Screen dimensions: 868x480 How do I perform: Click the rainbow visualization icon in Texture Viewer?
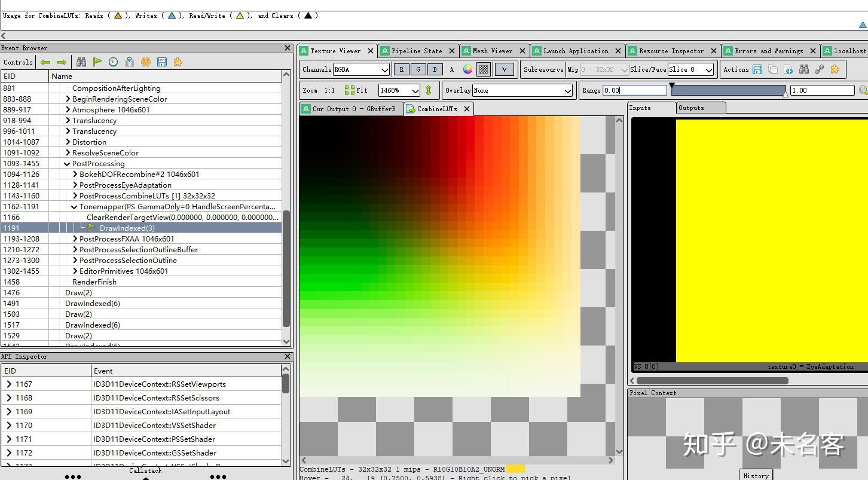[x=467, y=69]
